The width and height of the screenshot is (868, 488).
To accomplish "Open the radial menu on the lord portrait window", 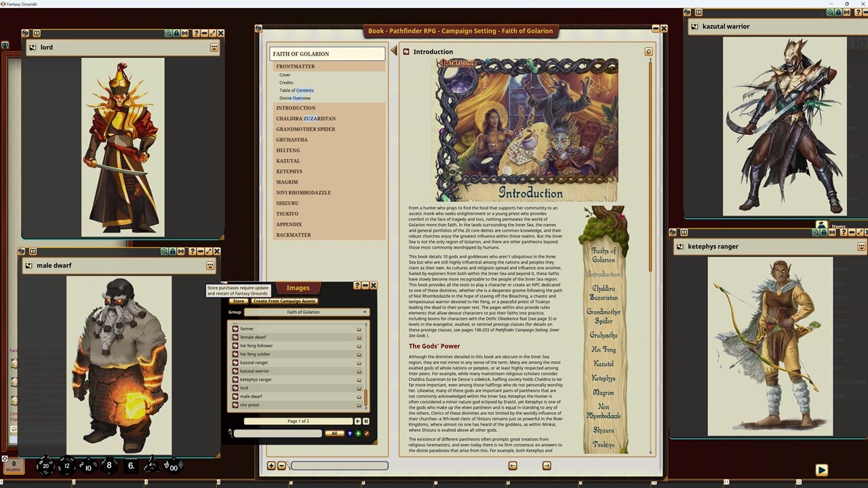I will click(x=214, y=47).
